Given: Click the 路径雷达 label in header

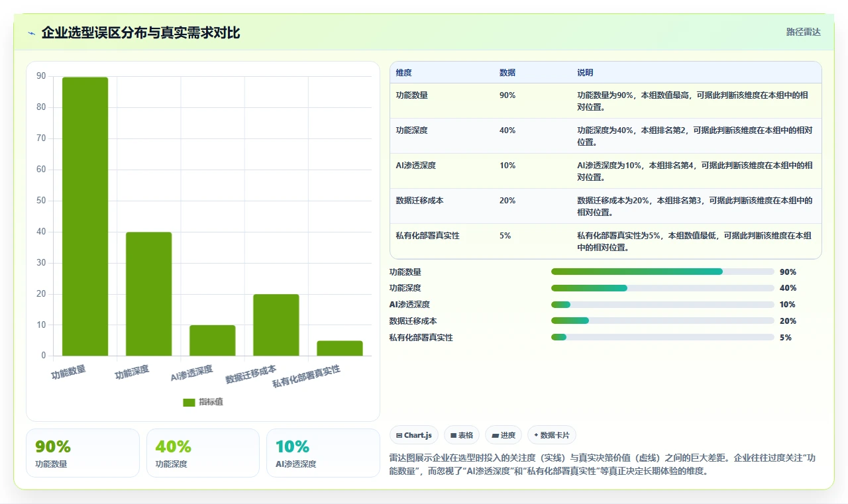Looking at the screenshot, I should pyautogui.click(x=803, y=32).
